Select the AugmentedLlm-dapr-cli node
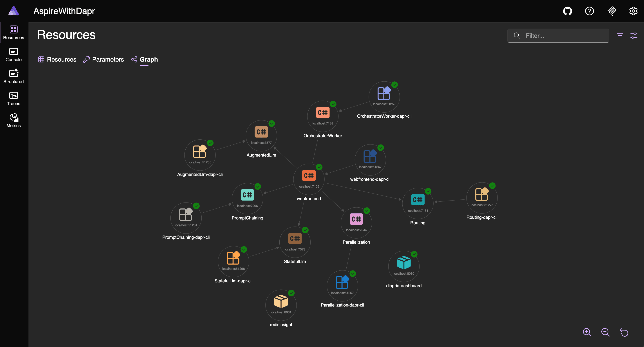 pyautogui.click(x=200, y=155)
